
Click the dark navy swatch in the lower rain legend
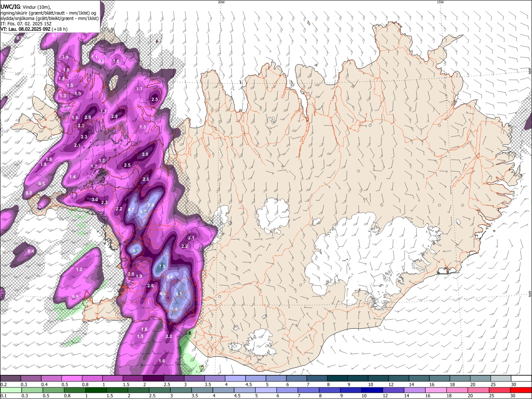372,390
